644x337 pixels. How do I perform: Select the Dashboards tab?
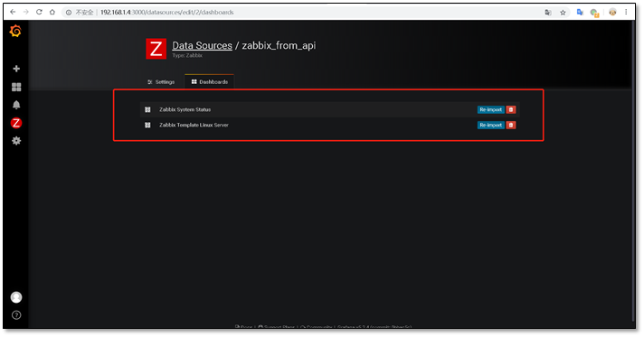[x=210, y=82]
